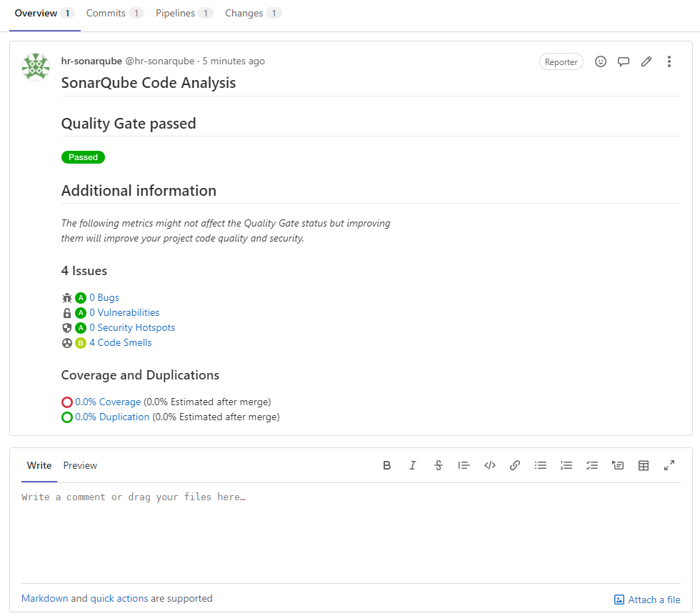The image size is (700, 616).
Task: Insert a collapsible section in the editor
Action: tap(618, 465)
